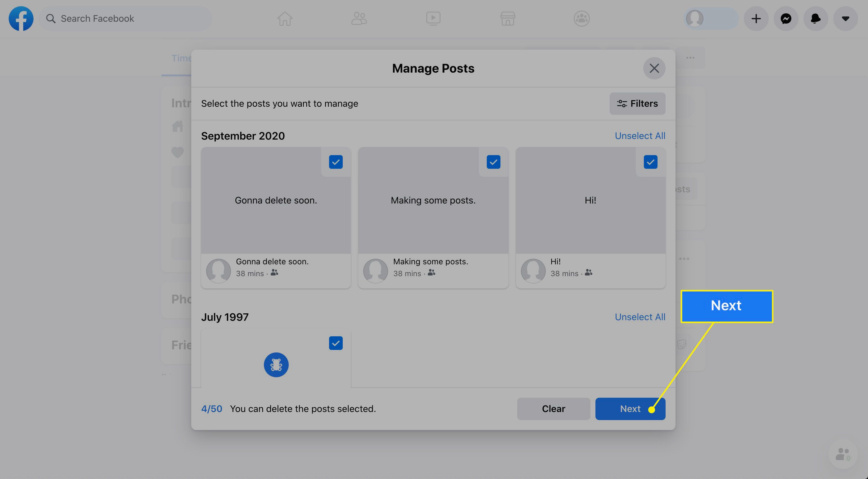Unselect All posts in July 1997
868x479 pixels.
tap(640, 317)
